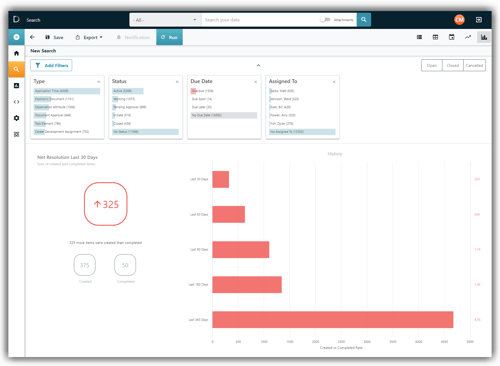Image resolution: width=500 pixels, height=366 pixels.
Task: Collapse the filters panel with chevron
Action: point(258,65)
